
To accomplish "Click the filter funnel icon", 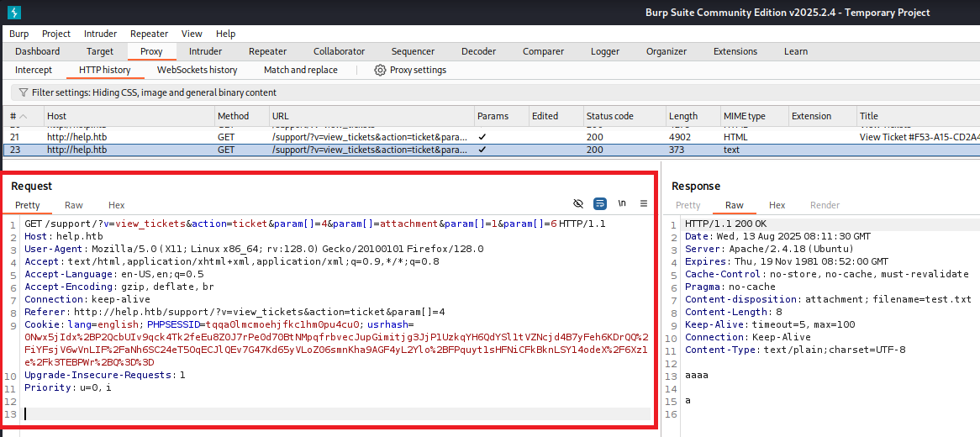I will [23, 92].
